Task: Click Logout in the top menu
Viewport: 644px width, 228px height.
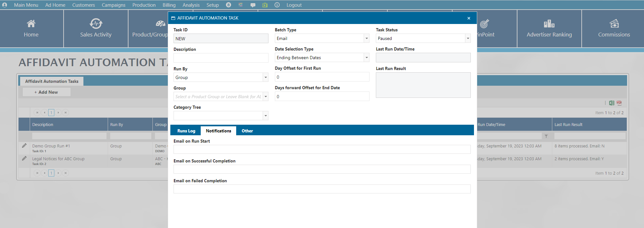Action: point(294,5)
